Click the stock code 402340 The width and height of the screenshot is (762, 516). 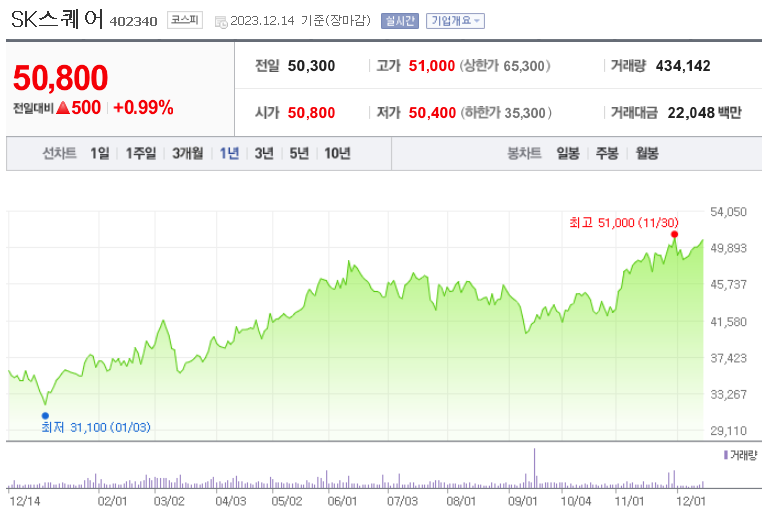(x=134, y=21)
